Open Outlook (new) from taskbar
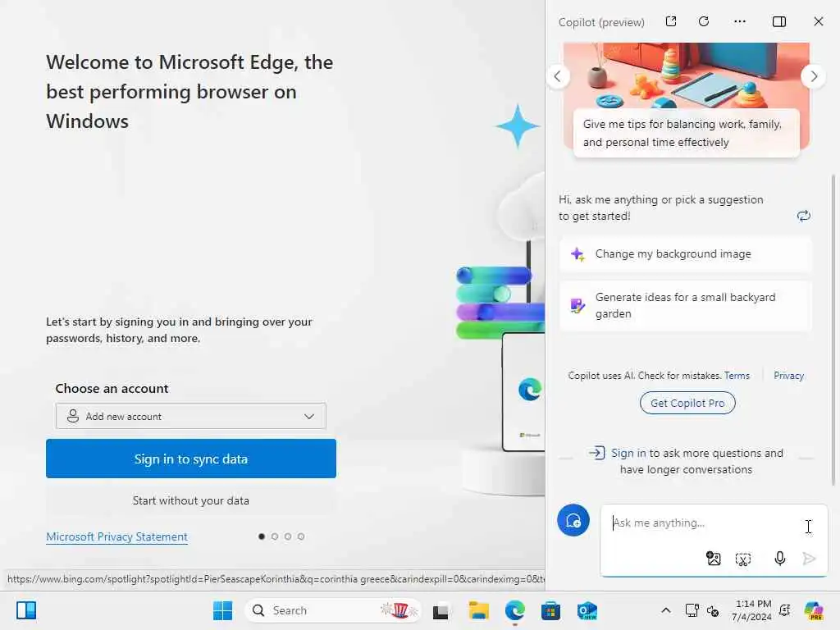This screenshot has height=630, width=840. 587,610
